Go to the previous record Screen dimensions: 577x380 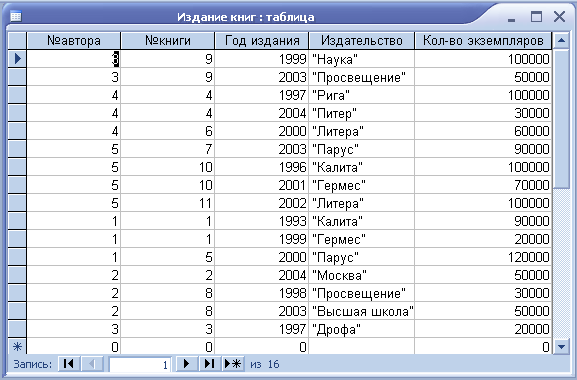pos(92,364)
